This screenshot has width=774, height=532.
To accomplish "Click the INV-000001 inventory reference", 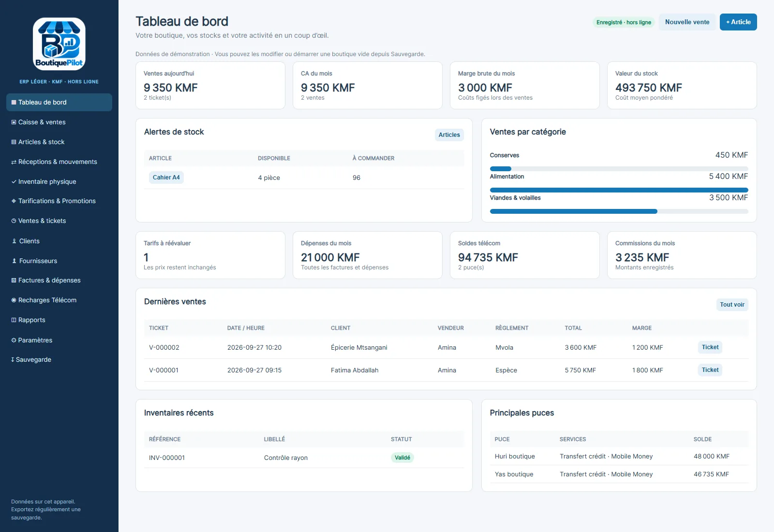I will 167,458.
